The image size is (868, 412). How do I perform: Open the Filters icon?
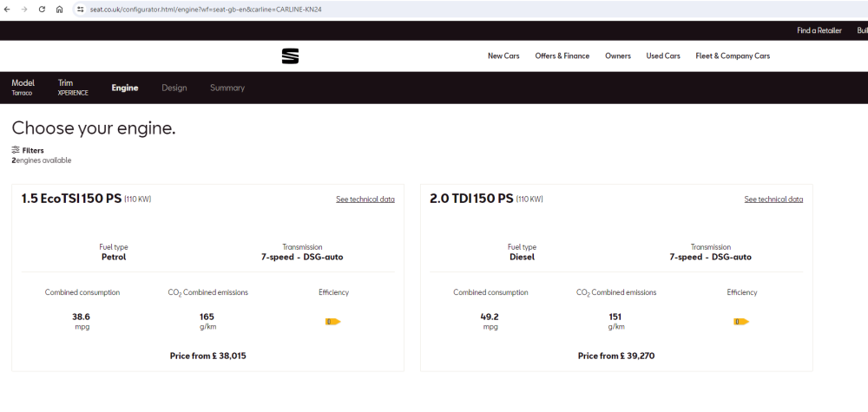[x=16, y=150]
